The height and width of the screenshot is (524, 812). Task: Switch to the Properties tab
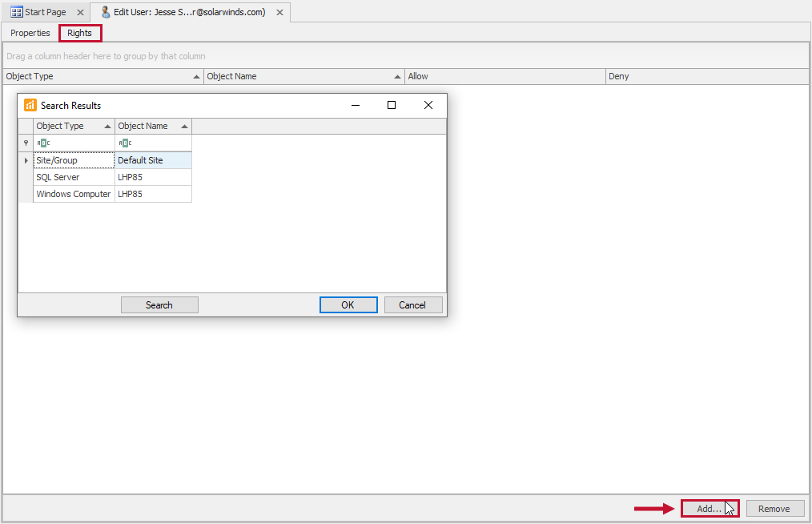pyautogui.click(x=30, y=33)
